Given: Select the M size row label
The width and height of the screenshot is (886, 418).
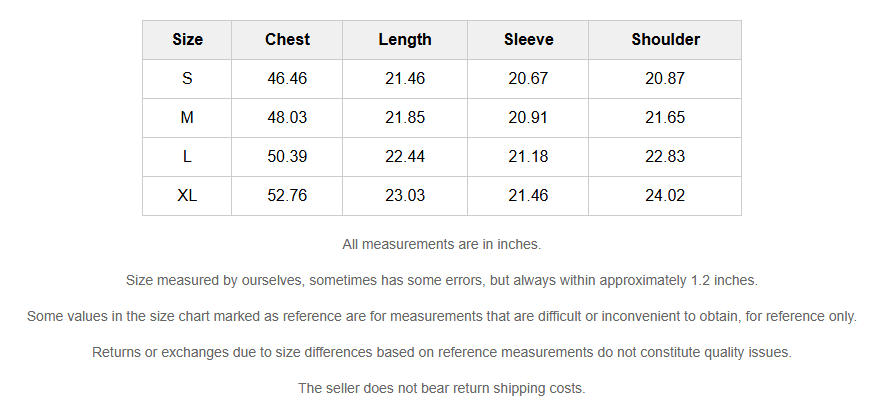Looking at the screenshot, I should 187,117.
